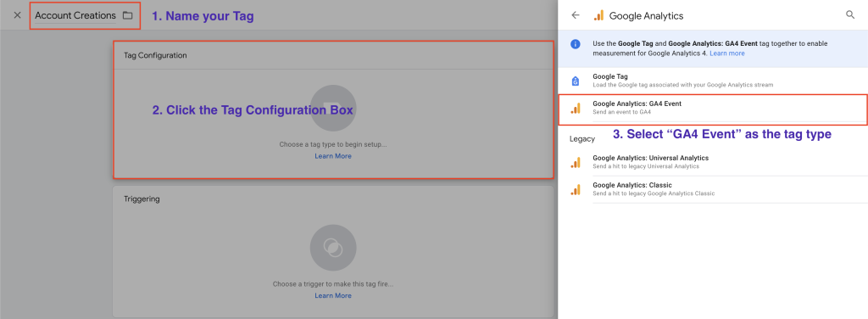
Task: Open the folder icon next to tag name
Action: click(x=128, y=15)
